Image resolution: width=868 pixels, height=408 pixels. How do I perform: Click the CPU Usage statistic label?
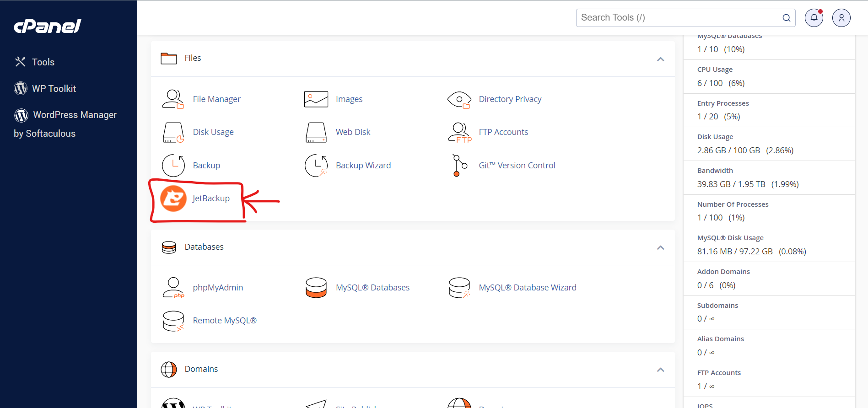click(x=715, y=70)
